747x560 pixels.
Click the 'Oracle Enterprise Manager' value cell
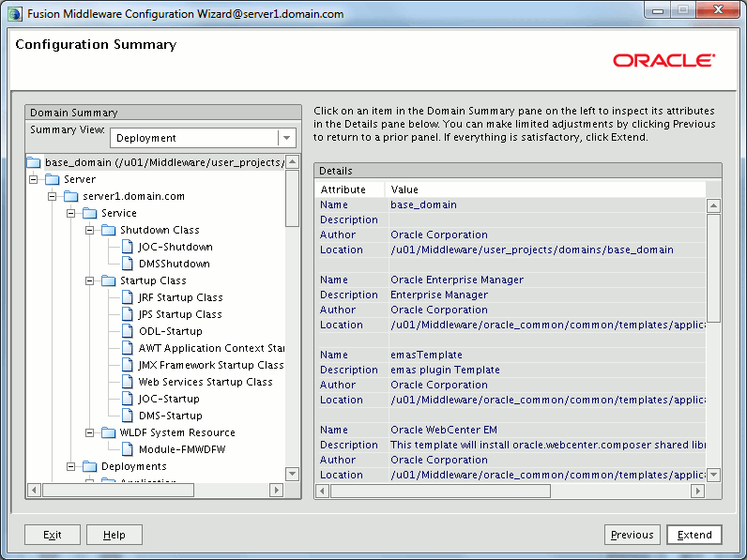point(547,280)
